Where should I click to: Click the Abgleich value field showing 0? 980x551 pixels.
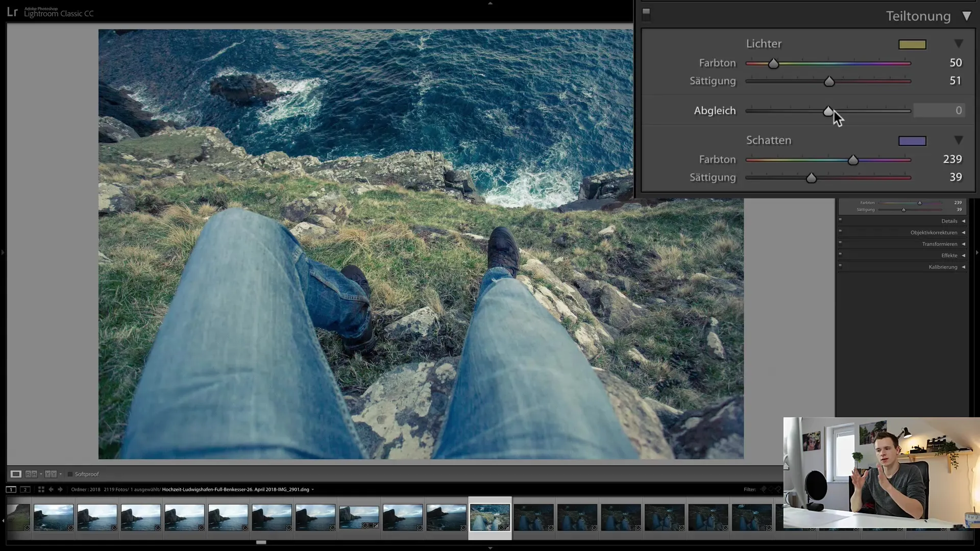(939, 110)
